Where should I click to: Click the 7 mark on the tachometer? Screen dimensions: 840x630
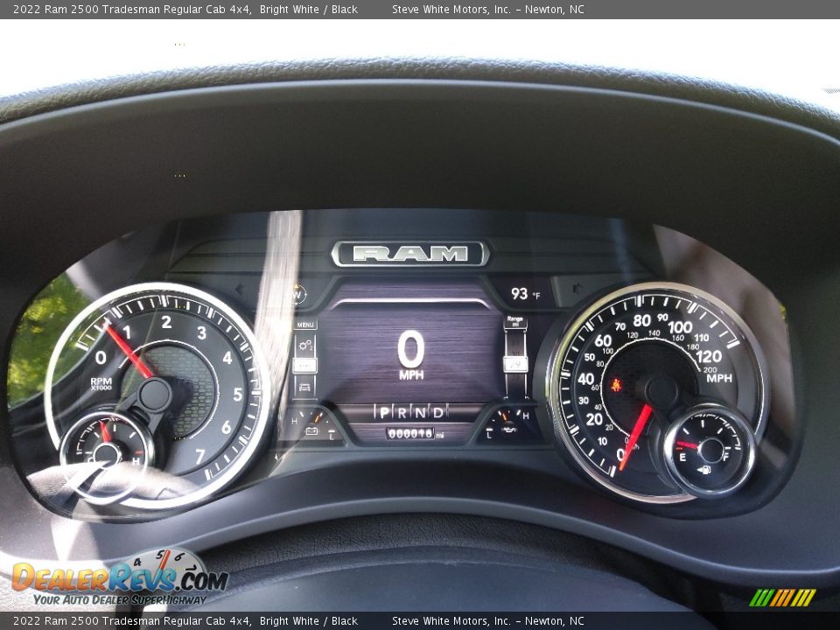click(199, 456)
